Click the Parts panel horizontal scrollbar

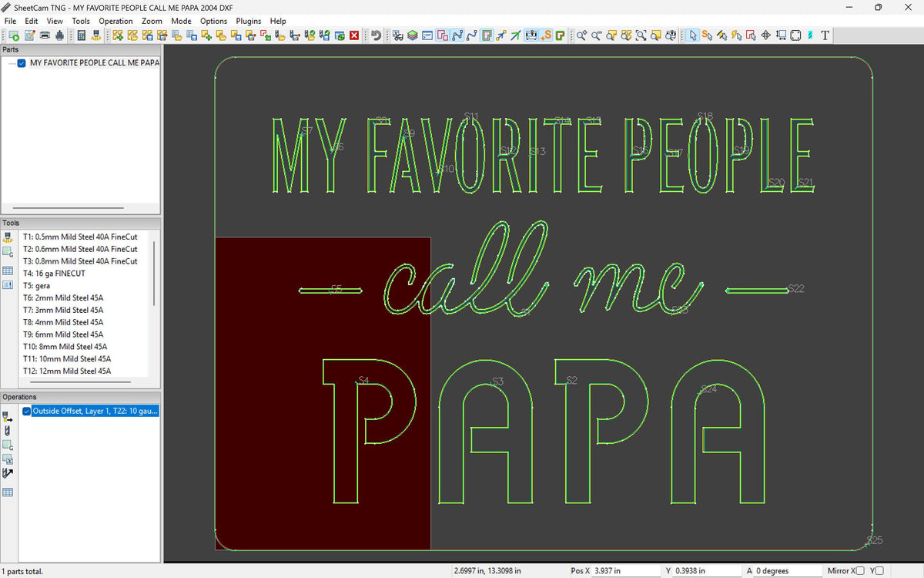pos(68,208)
